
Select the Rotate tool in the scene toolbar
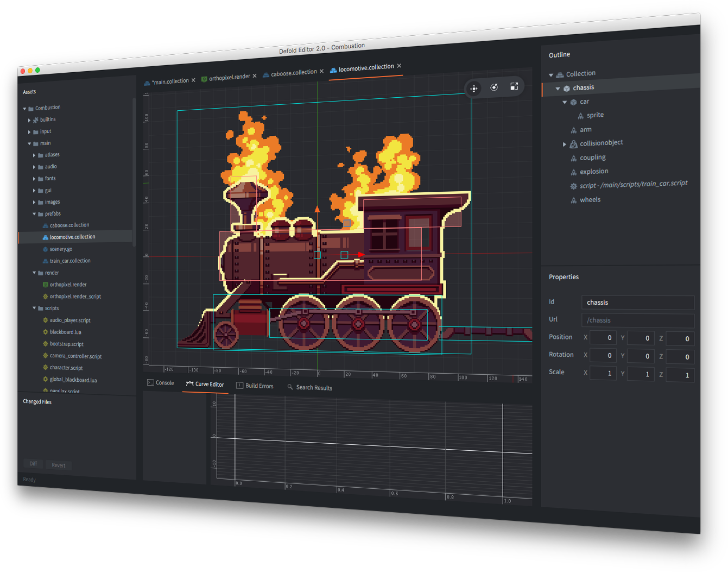coord(494,87)
